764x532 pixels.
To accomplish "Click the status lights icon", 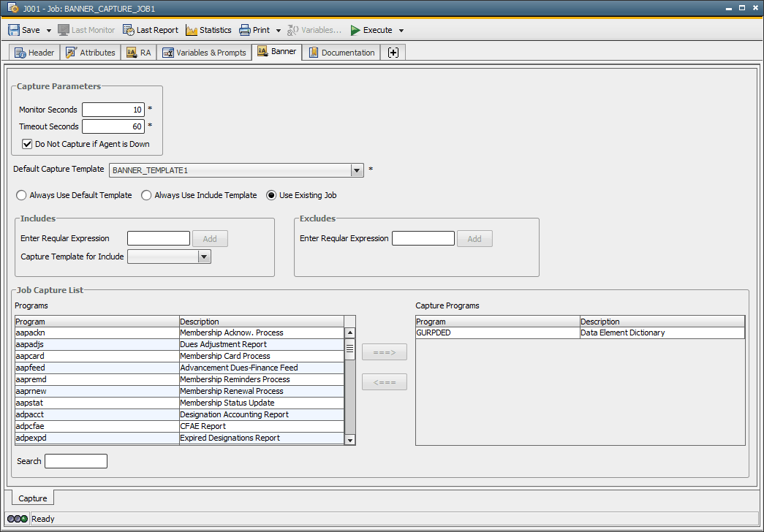I will click(x=17, y=519).
